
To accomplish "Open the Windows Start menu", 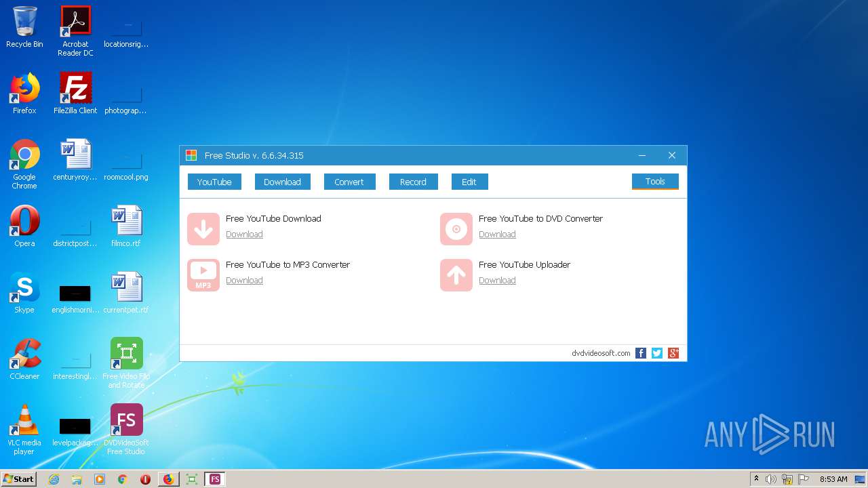I will 18,479.
